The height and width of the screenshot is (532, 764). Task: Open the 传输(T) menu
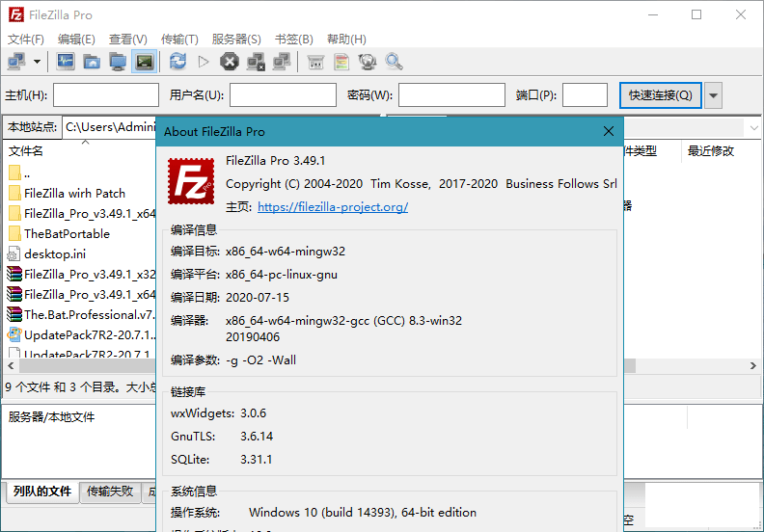click(x=179, y=39)
